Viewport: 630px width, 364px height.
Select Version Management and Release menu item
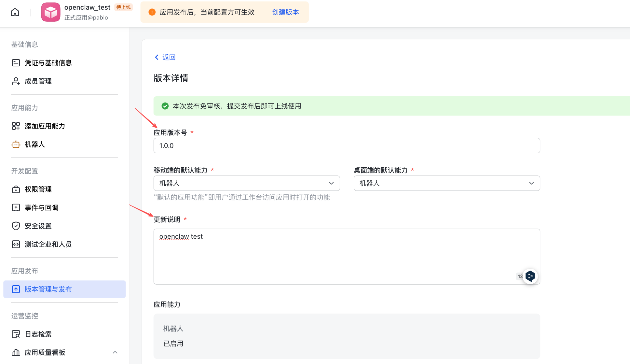48,289
